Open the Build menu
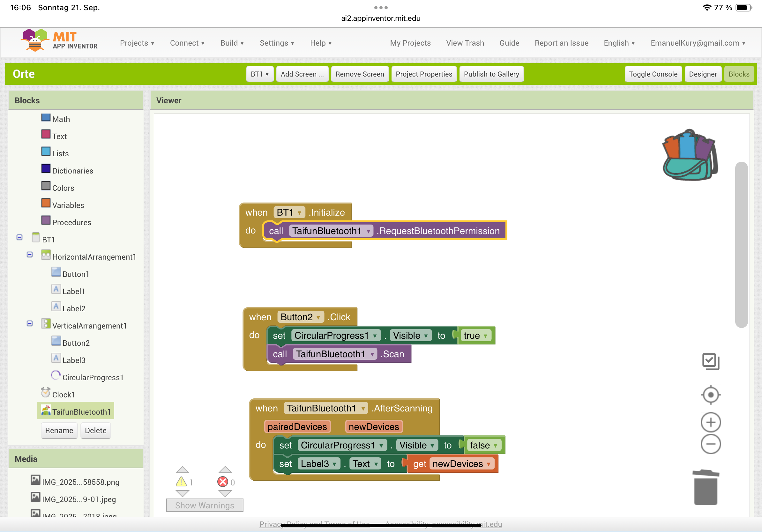 232,43
